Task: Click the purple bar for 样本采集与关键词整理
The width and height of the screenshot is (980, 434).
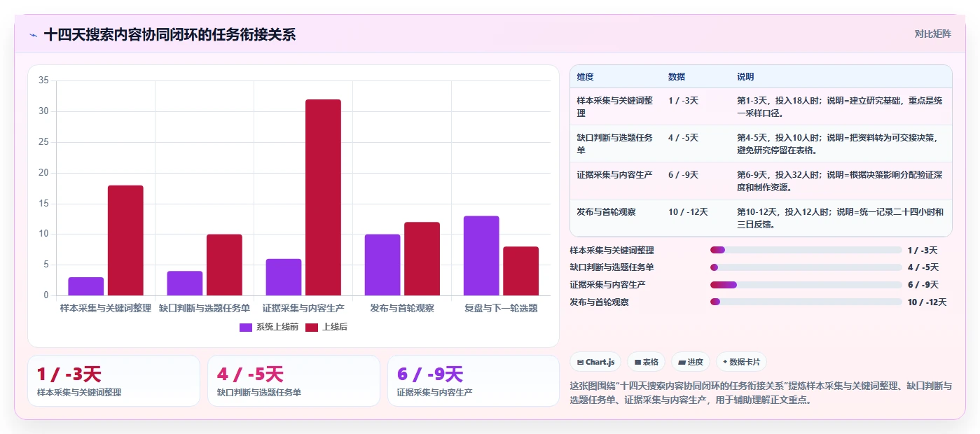Action: click(x=86, y=286)
